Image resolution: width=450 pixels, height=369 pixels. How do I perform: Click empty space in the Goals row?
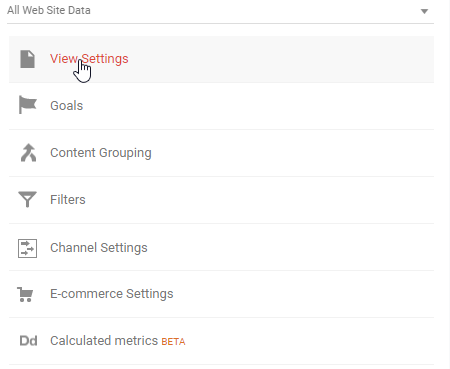258,106
